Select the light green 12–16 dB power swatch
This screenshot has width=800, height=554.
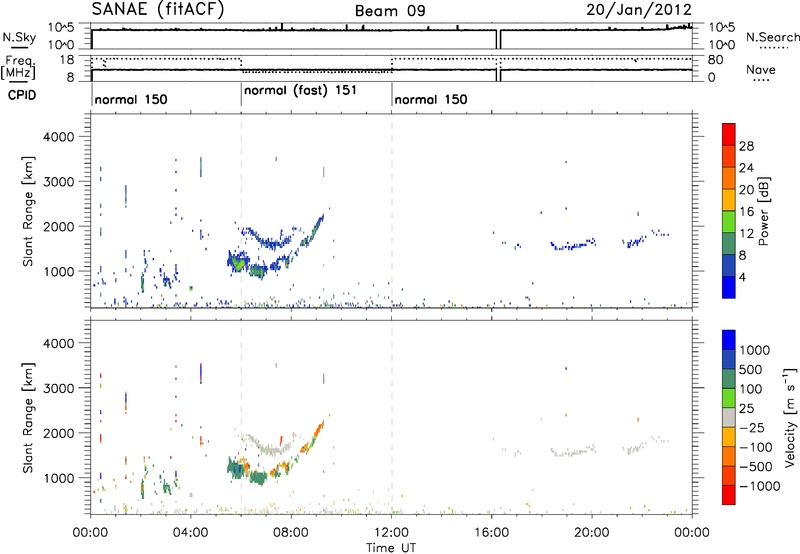point(729,222)
